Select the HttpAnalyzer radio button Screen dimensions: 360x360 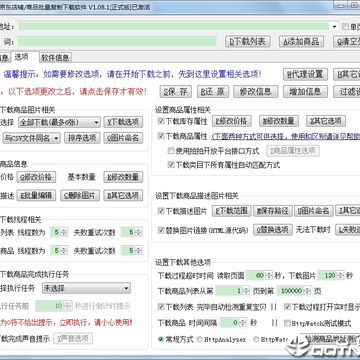(200, 339)
